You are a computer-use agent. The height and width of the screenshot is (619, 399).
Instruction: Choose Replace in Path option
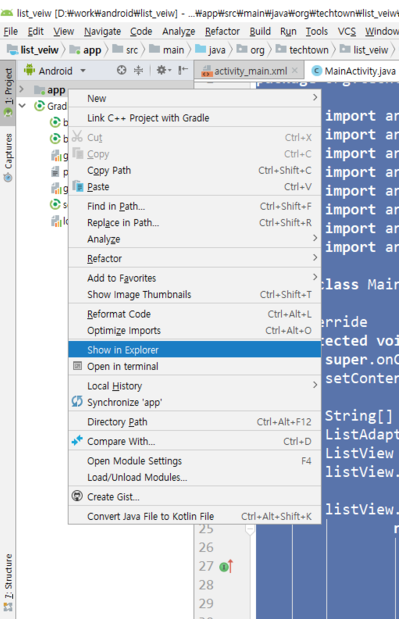pos(194,223)
